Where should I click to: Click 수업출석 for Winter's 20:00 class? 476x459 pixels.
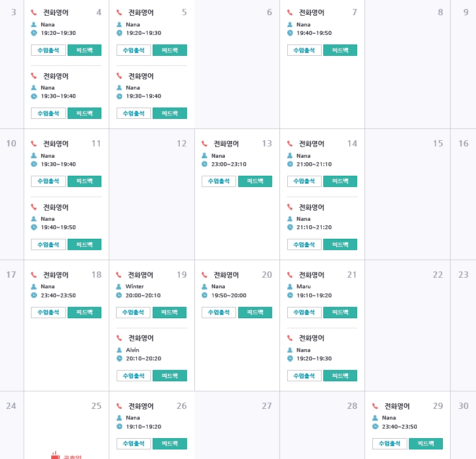click(x=134, y=313)
